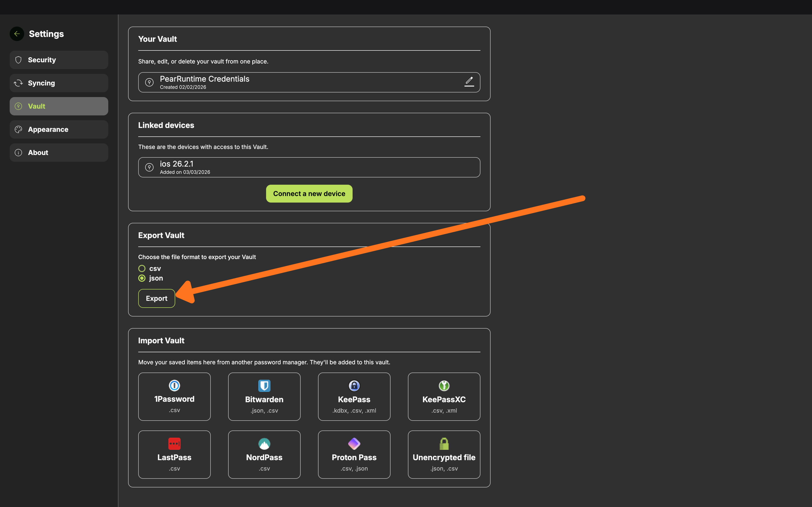Click the KeePassXC green key icon
The height and width of the screenshot is (507, 812).
444,386
